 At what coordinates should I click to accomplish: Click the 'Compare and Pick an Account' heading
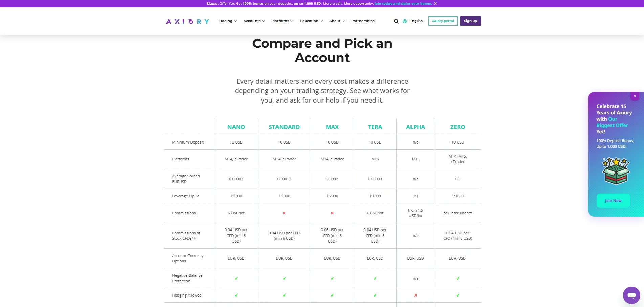coord(322,50)
